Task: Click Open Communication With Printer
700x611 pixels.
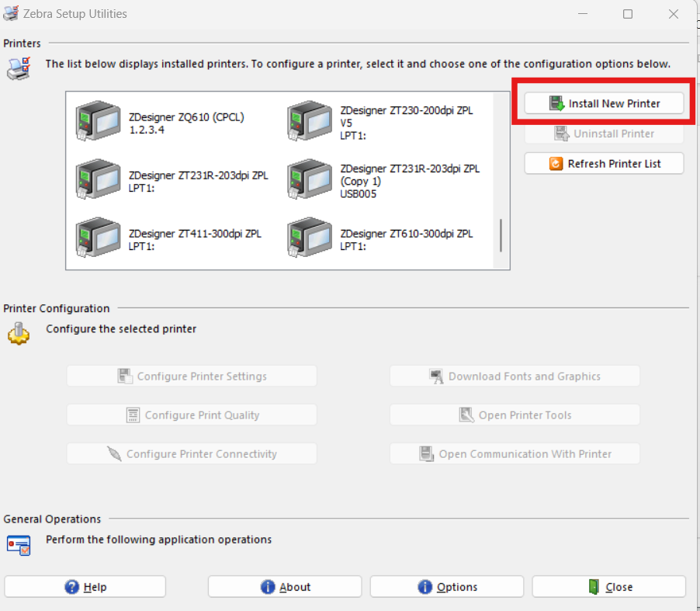Action: coord(514,453)
